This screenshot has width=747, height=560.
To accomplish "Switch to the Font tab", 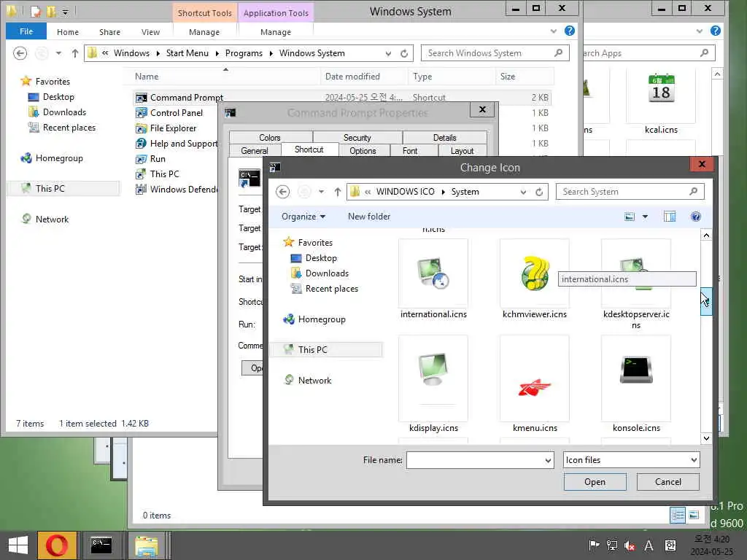I will click(410, 150).
